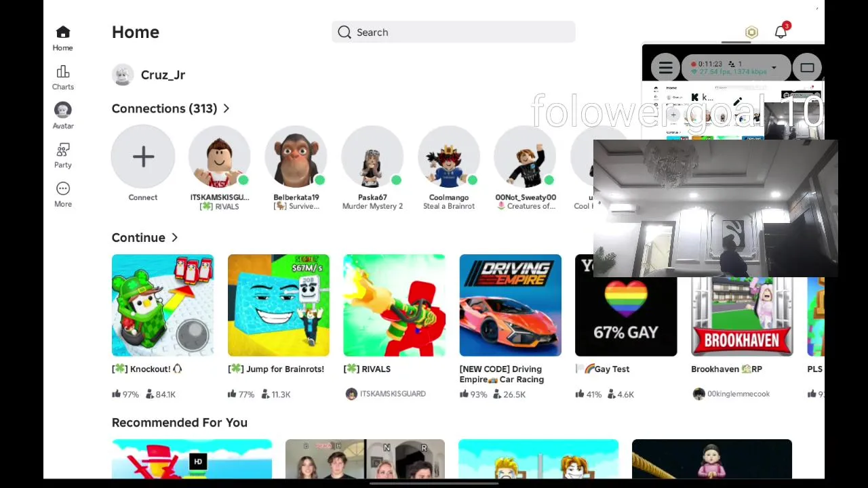868x488 pixels.
Task: Click the Robux hexagon icon
Action: coord(751,33)
